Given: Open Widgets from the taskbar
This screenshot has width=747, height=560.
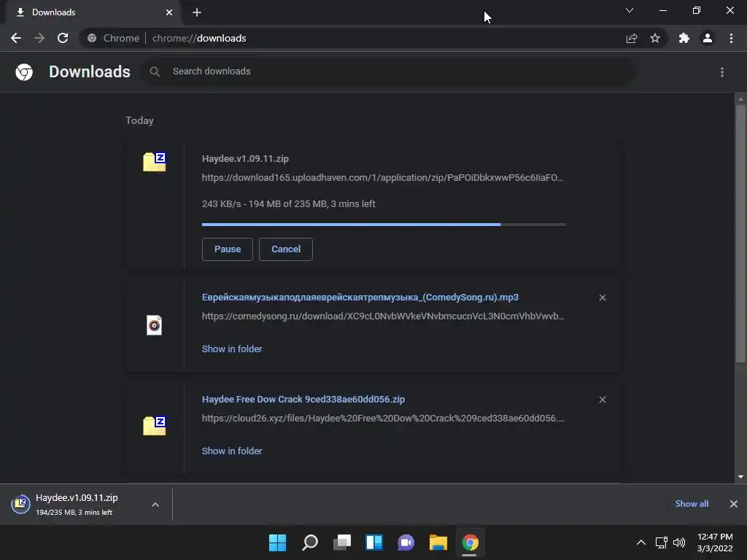Looking at the screenshot, I should (x=374, y=542).
